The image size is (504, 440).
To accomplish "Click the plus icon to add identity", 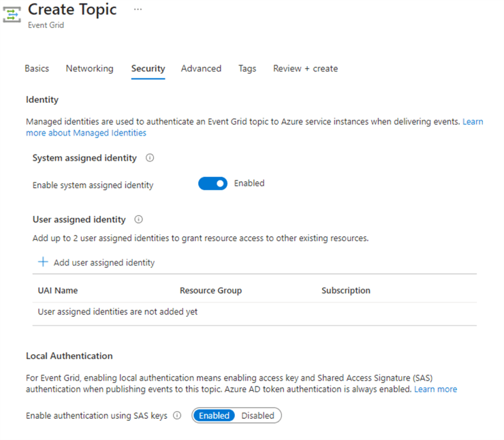I will (x=43, y=262).
